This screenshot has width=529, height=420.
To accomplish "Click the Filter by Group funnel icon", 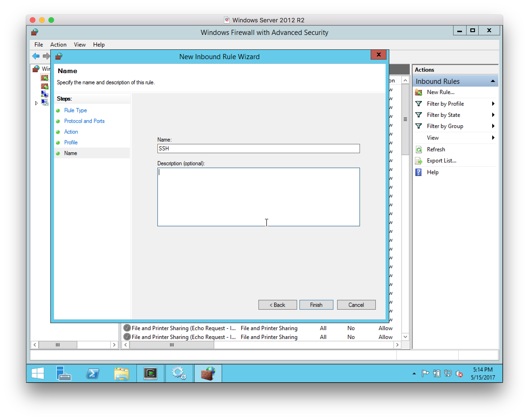I will [x=419, y=126].
